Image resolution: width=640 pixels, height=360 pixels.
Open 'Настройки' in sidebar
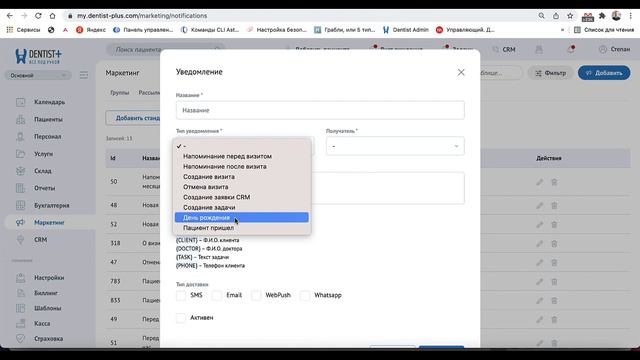click(x=49, y=278)
